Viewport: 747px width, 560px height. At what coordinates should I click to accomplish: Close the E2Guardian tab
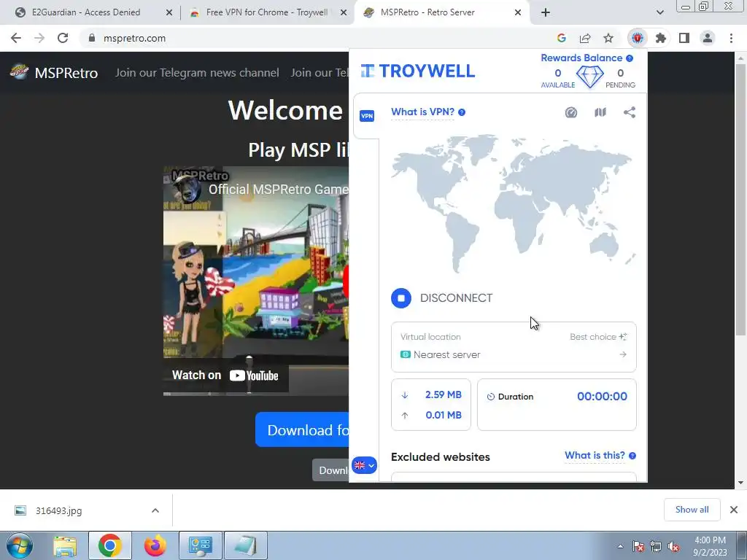[x=169, y=13]
